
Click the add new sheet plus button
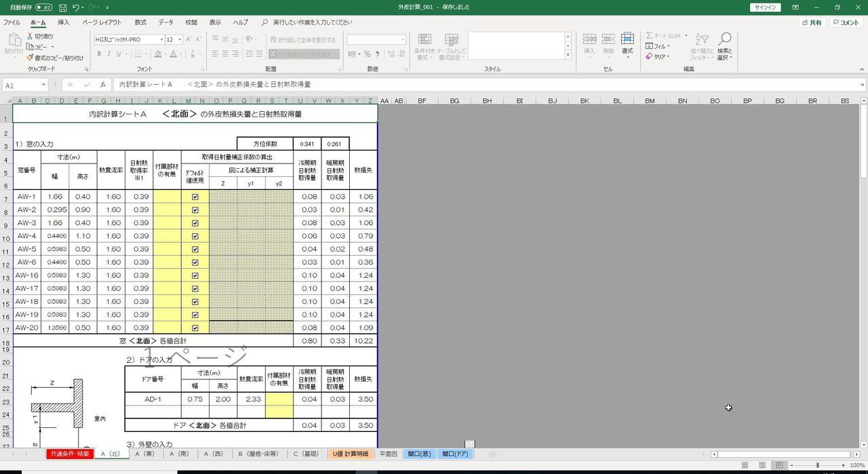(493, 454)
